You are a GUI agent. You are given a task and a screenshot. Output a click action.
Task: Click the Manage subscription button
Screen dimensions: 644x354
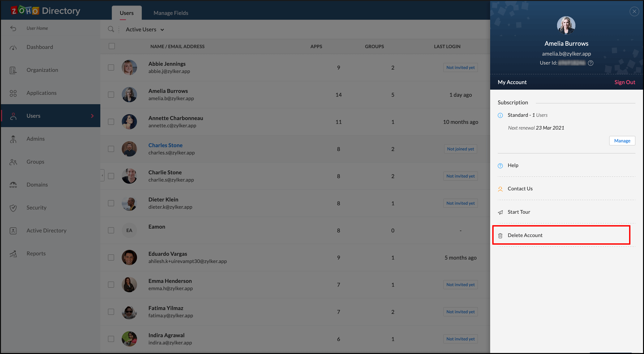tap(622, 141)
